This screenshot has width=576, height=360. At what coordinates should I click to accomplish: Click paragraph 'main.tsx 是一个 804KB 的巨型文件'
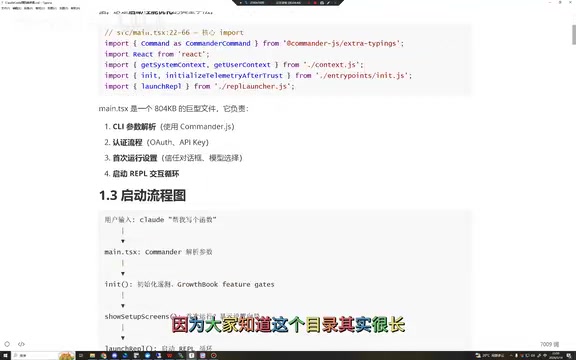(173, 109)
